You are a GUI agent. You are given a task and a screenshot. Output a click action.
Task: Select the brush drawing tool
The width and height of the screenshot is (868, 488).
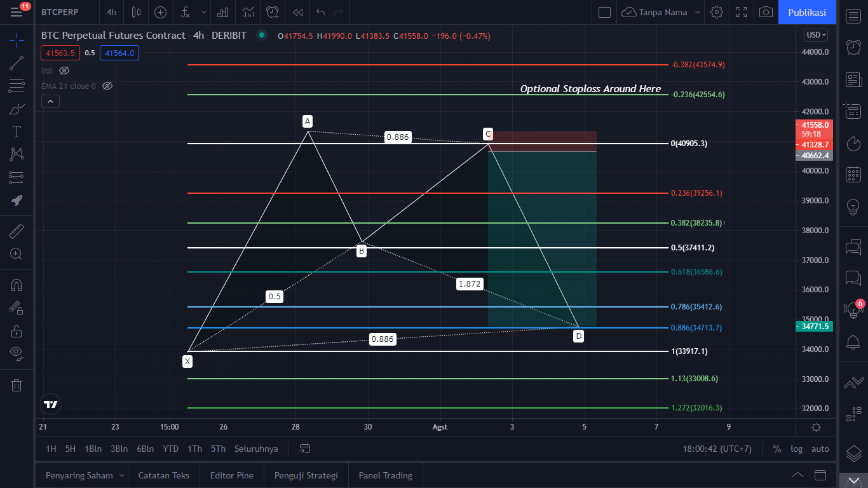(17, 109)
